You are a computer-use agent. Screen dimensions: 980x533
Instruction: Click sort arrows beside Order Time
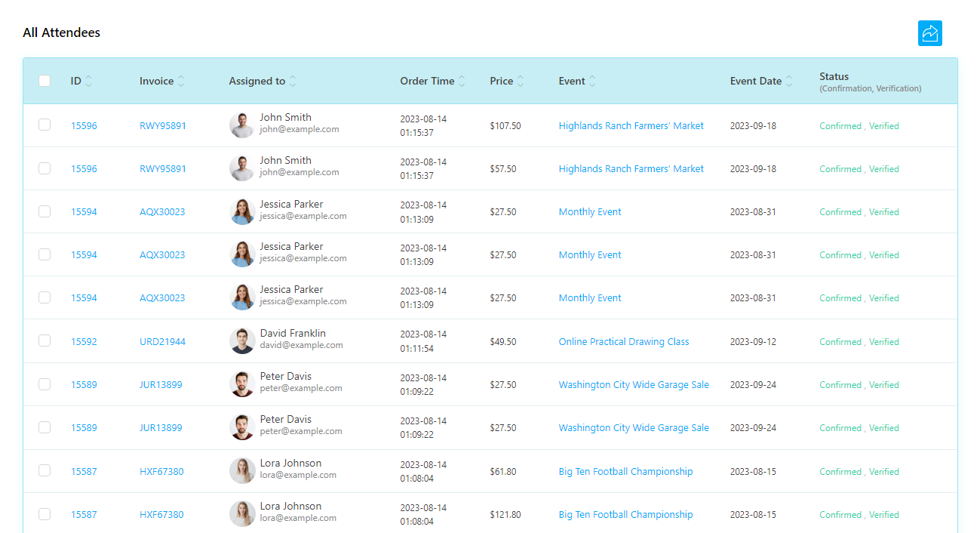point(462,81)
